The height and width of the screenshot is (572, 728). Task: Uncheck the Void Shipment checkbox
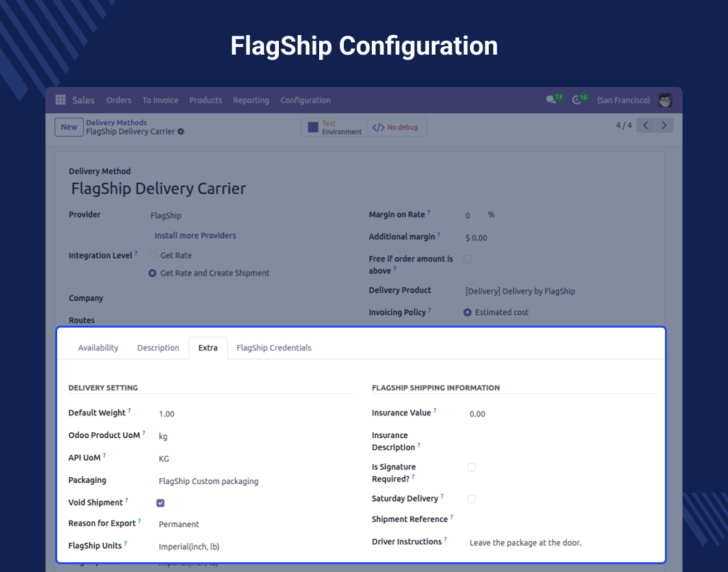[x=161, y=502]
